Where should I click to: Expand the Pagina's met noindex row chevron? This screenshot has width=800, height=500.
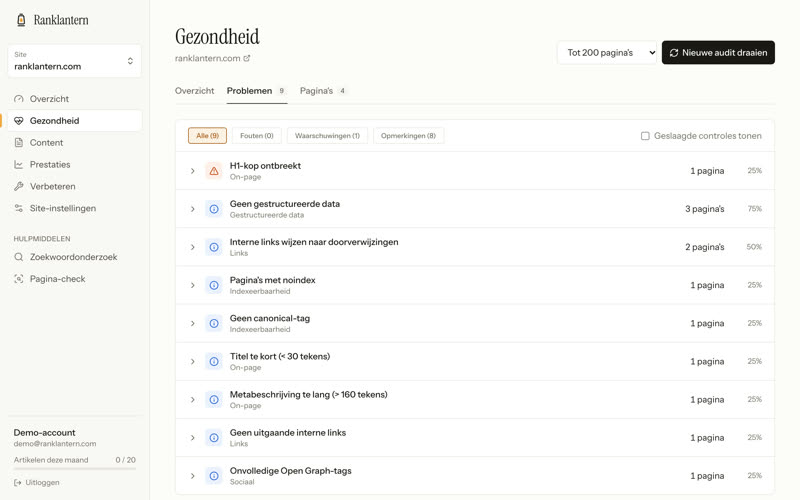pyautogui.click(x=192, y=285)
